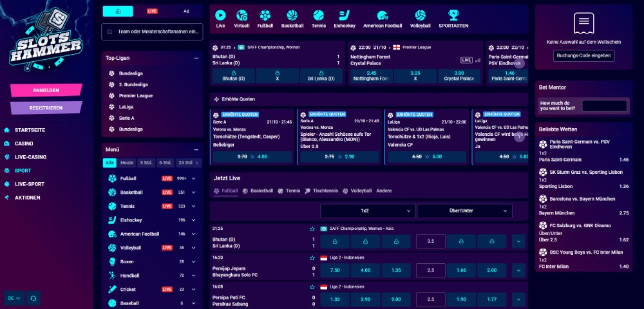Choose the American Football helmet icon
This screenshot has width=644, height=309.
tap(382, 15)
